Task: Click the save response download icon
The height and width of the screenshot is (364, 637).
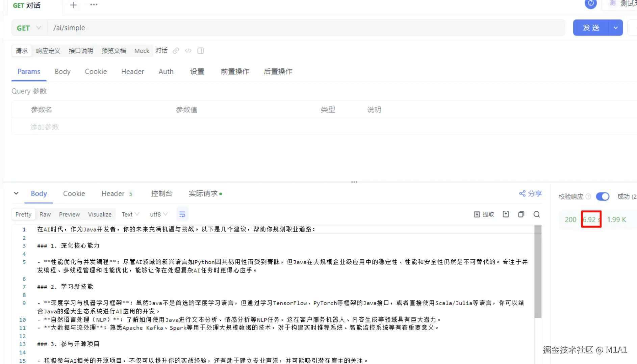Action: click(506, 214)
